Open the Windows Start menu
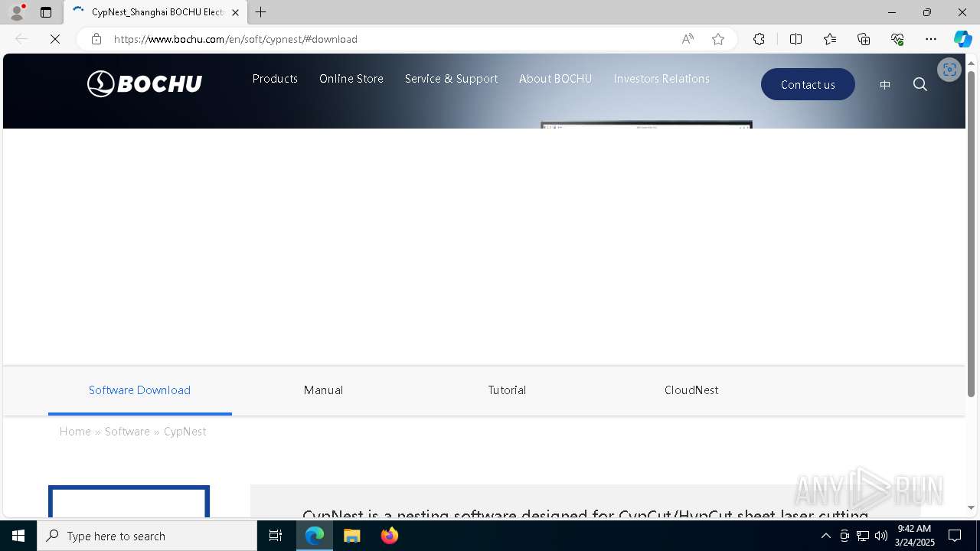Viewport: 980px width, 551px height. 18,536
